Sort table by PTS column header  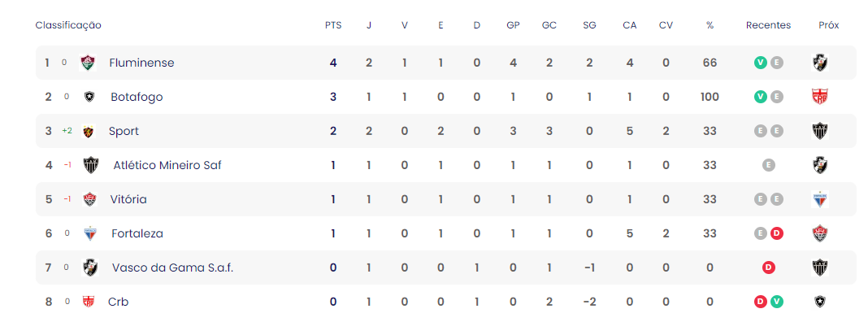click(x=333, y=25)
